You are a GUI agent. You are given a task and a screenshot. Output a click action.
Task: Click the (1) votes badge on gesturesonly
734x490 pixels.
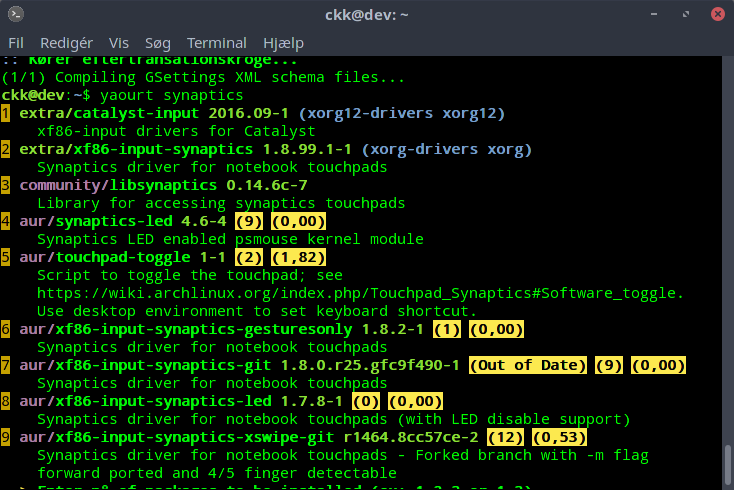tap(447, 329)
